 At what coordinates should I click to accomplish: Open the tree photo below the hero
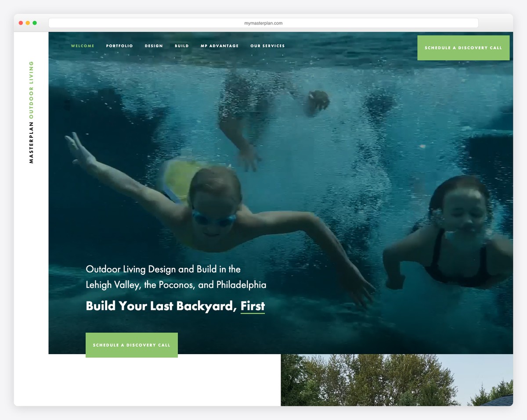[x=396, y=380]
